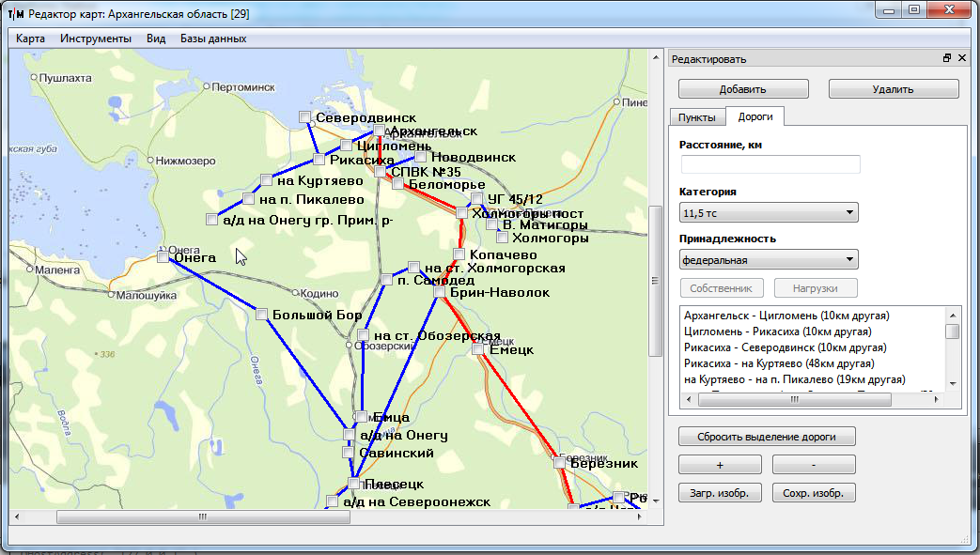The width and height of the screenshot is (980, 555).
Task: Select the Онега point marker square
Action: [x=163, y=256]
